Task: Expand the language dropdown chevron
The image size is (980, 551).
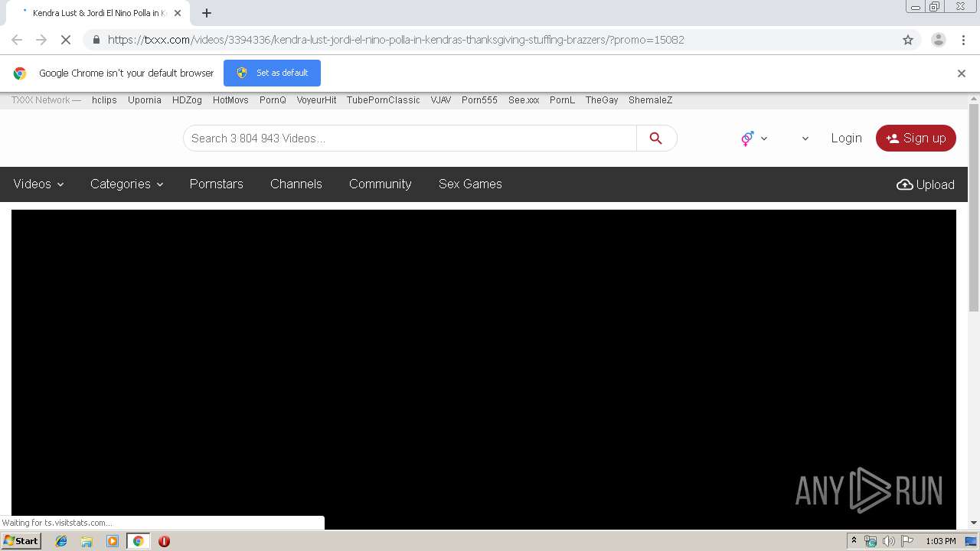Action: [x=805, y=139]
